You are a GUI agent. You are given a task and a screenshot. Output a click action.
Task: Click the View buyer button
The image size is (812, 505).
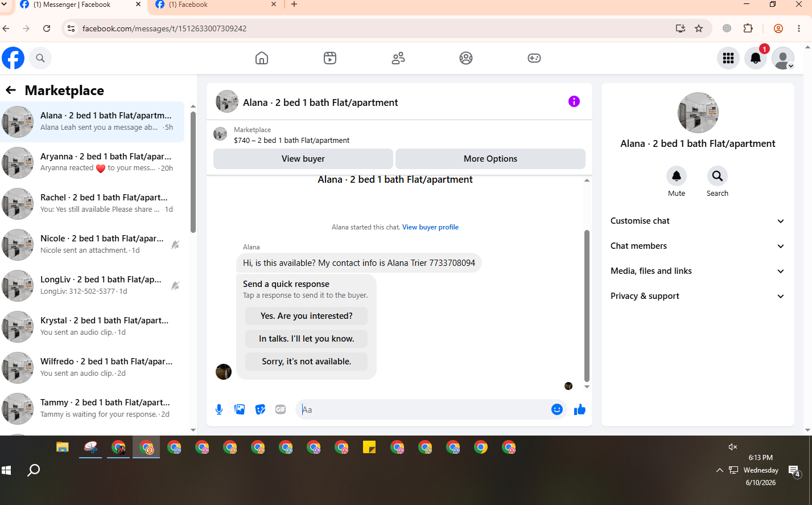point(303,159)
